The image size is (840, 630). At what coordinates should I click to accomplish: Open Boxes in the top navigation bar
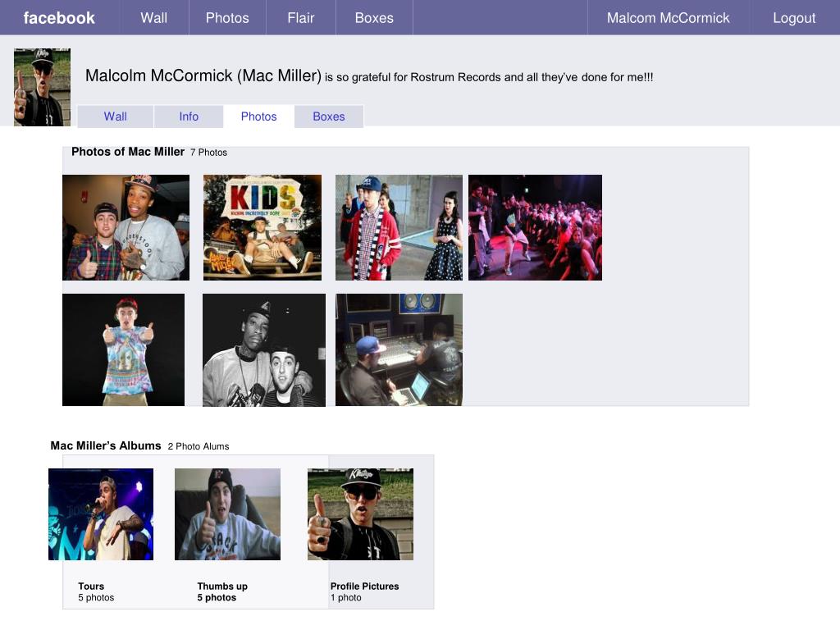(374, 18)
